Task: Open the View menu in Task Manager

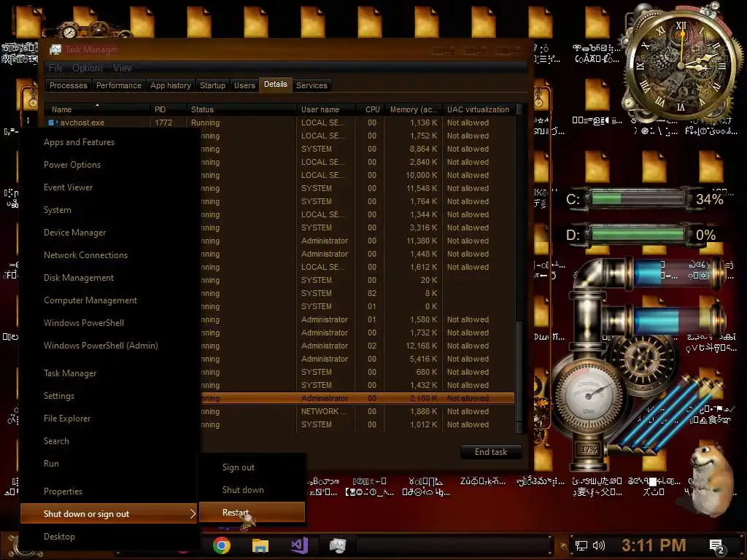Action: [123, 68]
